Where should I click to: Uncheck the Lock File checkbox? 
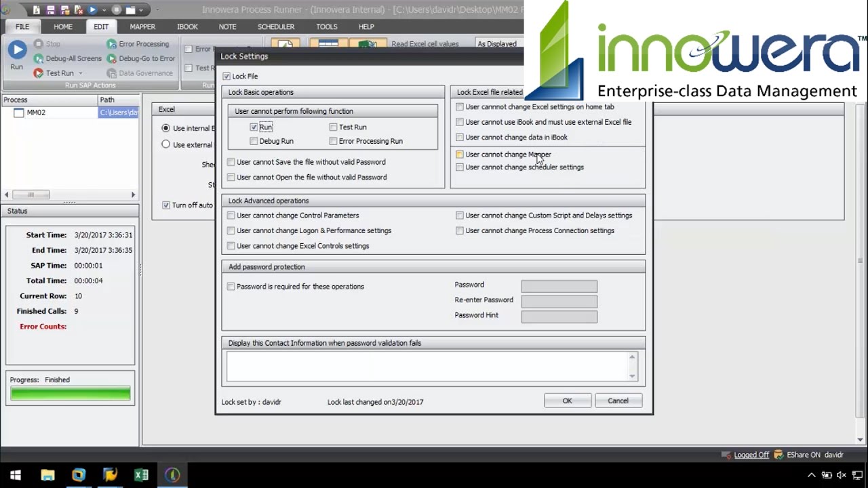(226, 77)
